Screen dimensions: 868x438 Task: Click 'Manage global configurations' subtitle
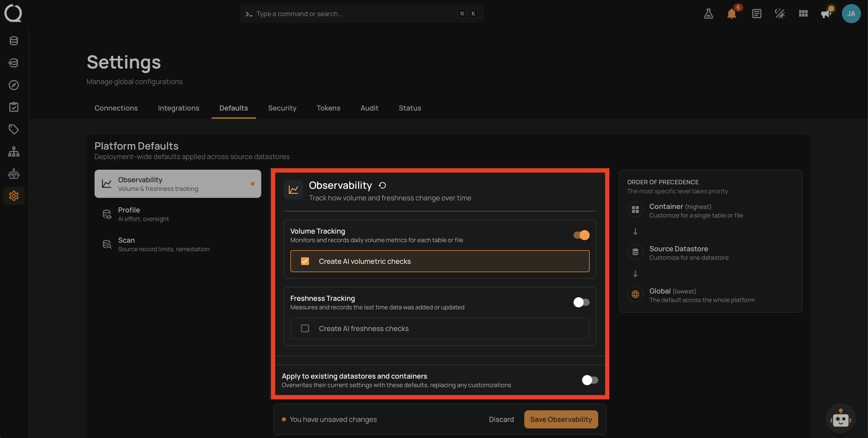(135, 82)
